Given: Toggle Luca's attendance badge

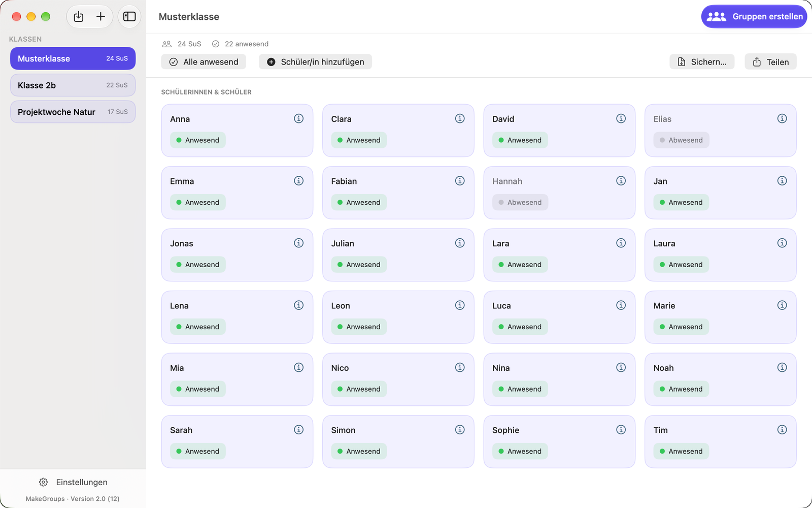Looking at the screenshot, I should click(x=520, y=327).
